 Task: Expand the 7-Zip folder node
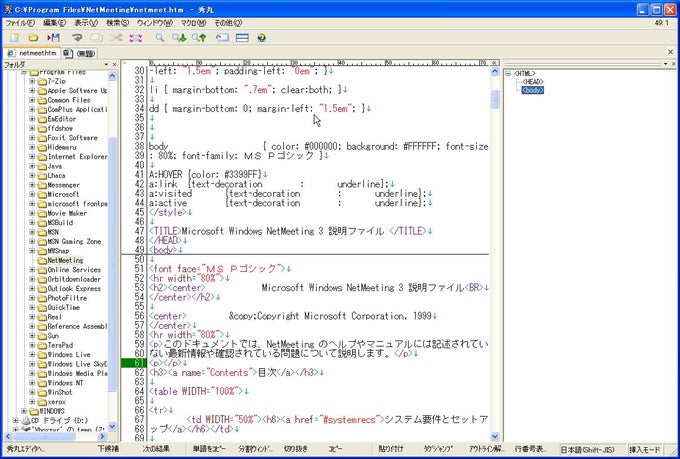[32, 81]
